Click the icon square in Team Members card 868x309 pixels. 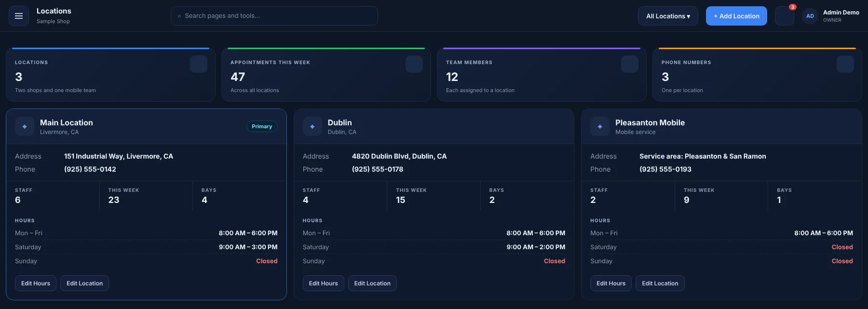(x=630, y=64)
